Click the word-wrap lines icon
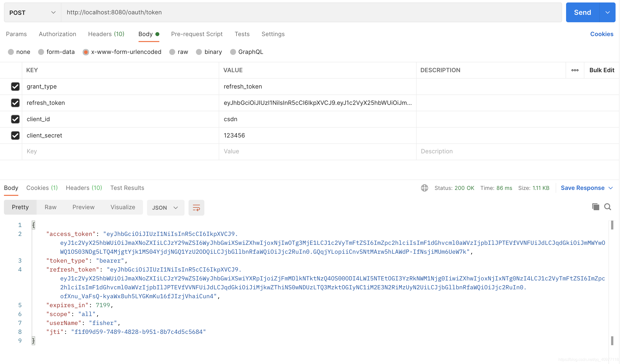The height and width of the screenshot is (364, 621). [x=196, y=207]
